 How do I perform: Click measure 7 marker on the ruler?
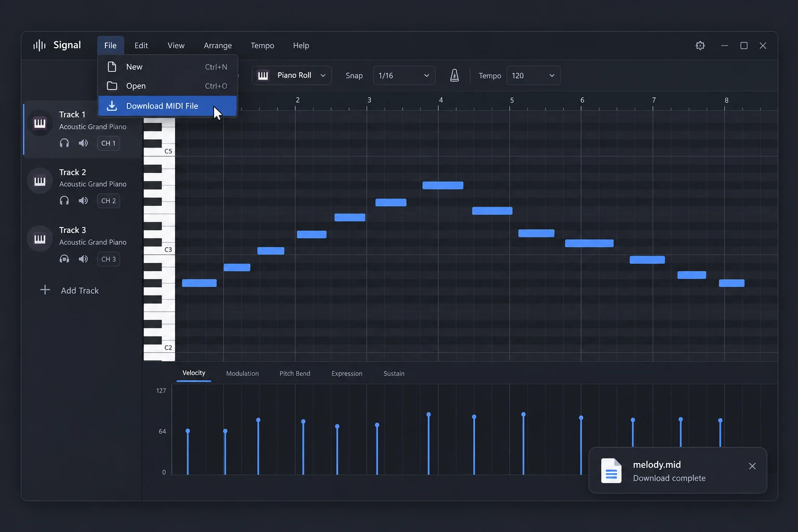[654, 100]
